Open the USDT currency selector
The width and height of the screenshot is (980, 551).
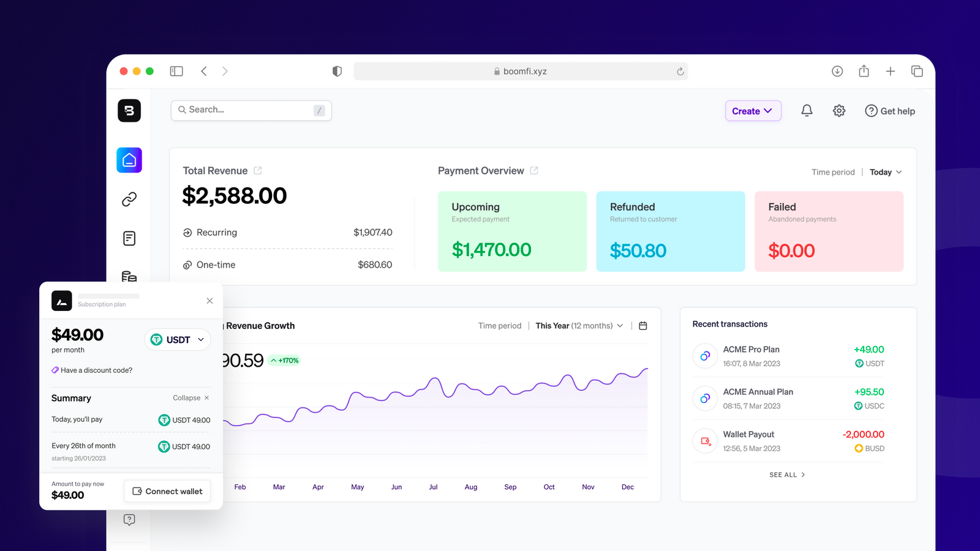tap(178, 340)
